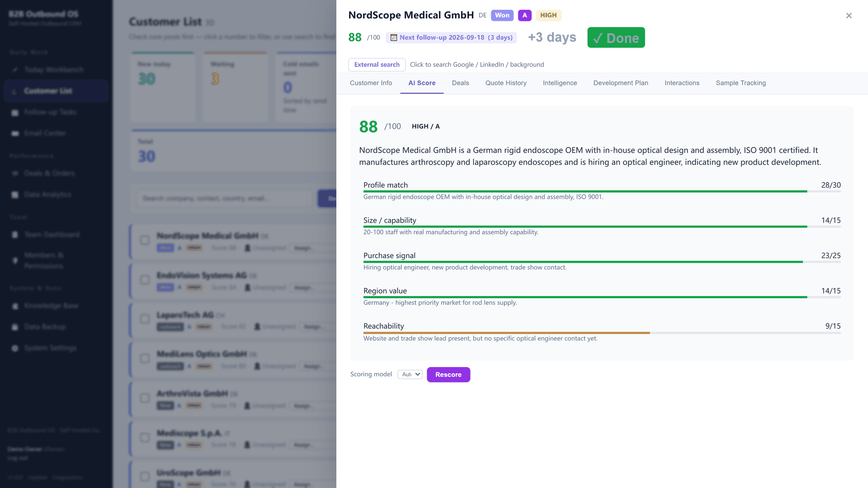The width and height of the screenshot is (868, 488).
Task: Tick the NordScope Medical GmbH row checkbox
Action: (x=145, y=240)
